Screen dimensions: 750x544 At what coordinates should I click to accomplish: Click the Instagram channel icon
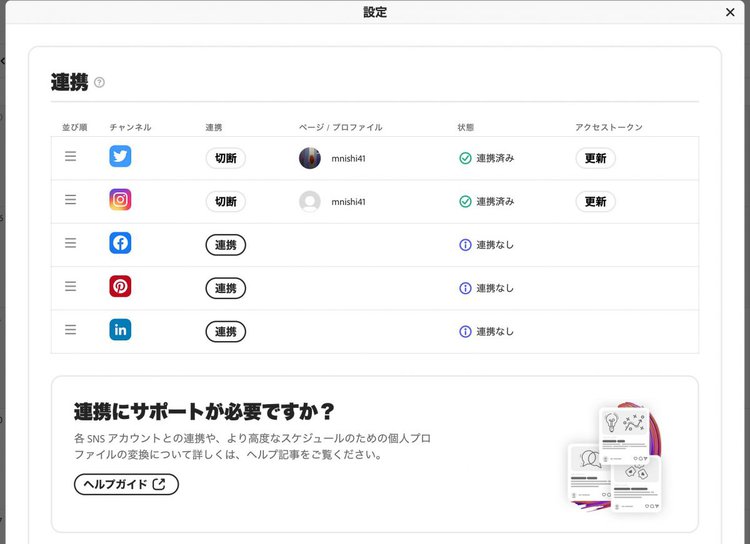click(120, 200)
